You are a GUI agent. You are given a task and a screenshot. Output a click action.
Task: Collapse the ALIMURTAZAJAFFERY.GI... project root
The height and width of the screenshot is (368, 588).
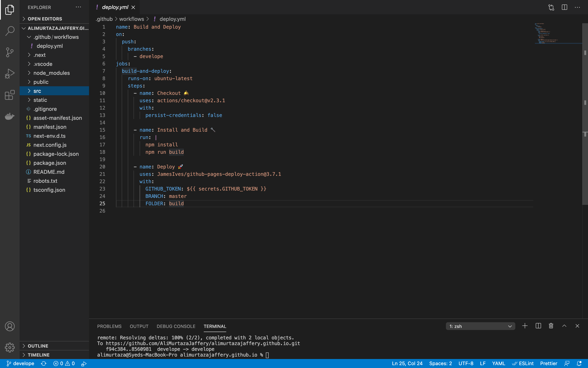coord(55,28)
